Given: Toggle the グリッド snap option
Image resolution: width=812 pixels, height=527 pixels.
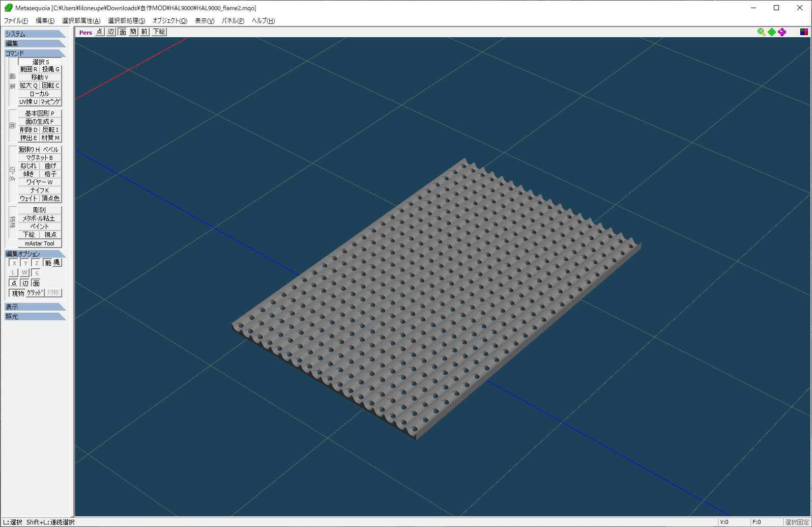Looking at the screenshot, I should [x=35, y=293].
